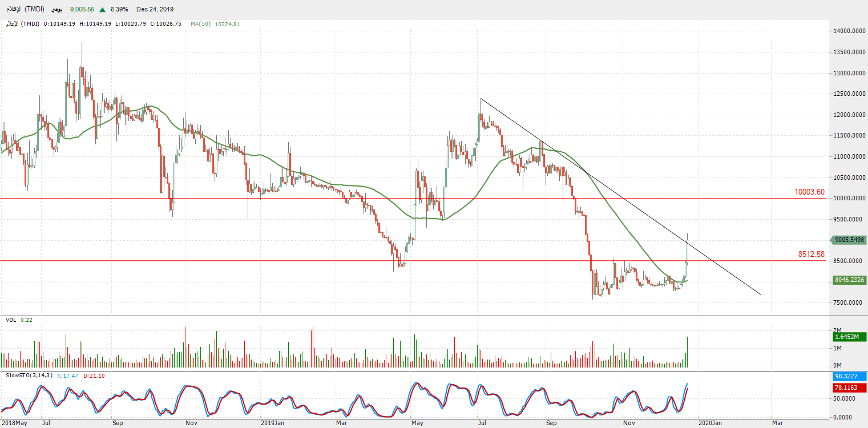Screen dimensions: 868x428
Task: Click the 13000.0000 price axis label
Action: pyautogui.click(x=848, y=73)
